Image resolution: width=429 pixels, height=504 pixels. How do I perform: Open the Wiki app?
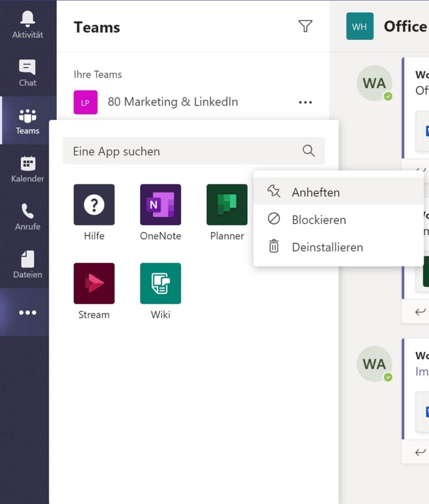point(161,291)
